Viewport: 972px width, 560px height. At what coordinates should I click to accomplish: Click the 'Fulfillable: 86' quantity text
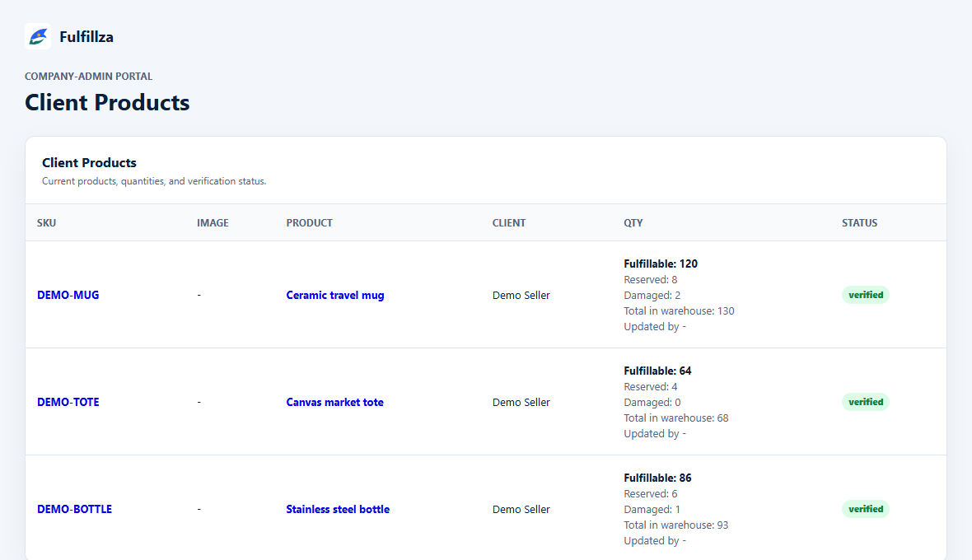(x=657, y=478)
